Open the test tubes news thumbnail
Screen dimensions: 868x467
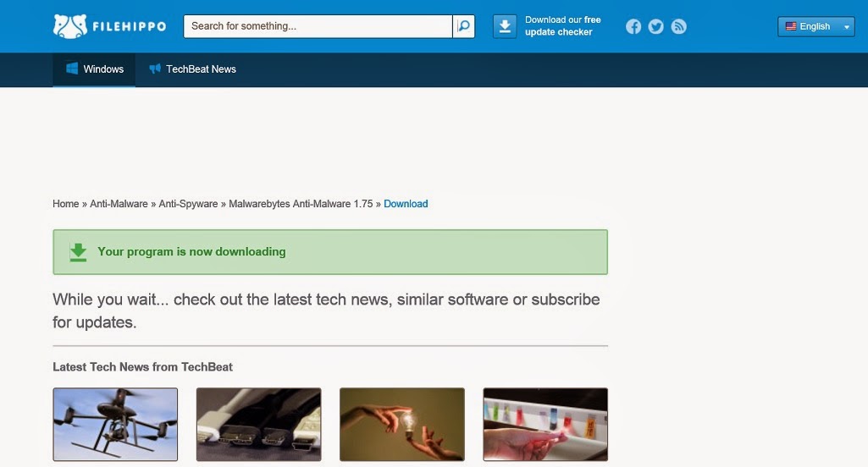(545, 425)
